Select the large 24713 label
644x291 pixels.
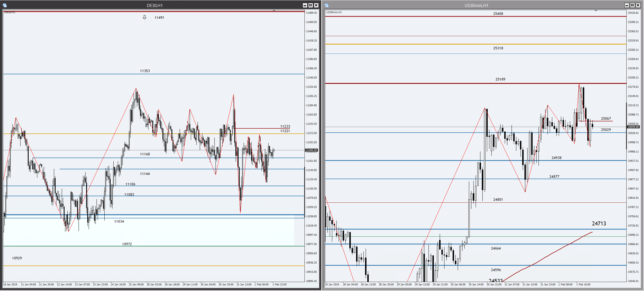click(x=599, y=224)
